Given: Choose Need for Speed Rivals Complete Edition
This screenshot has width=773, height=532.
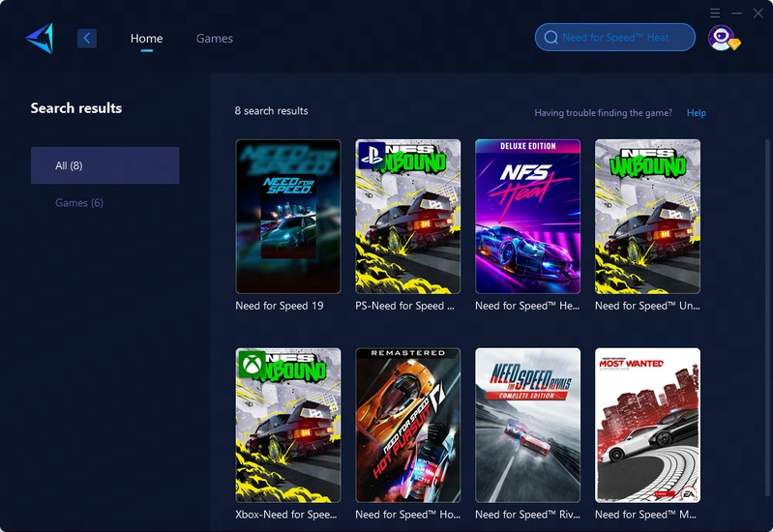Looking at the screenshot, I should pos(527,425).
